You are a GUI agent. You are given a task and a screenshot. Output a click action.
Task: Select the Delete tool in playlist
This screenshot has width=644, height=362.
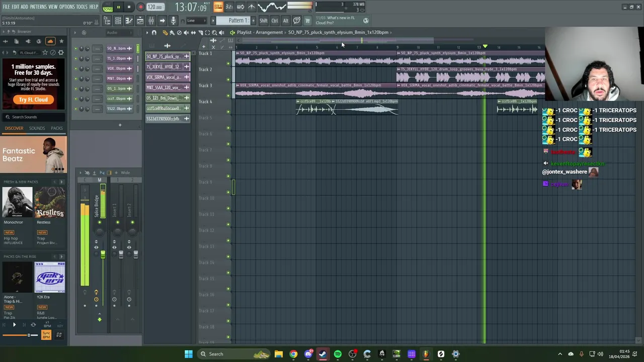pyautogui.click(x=179, y=33)
